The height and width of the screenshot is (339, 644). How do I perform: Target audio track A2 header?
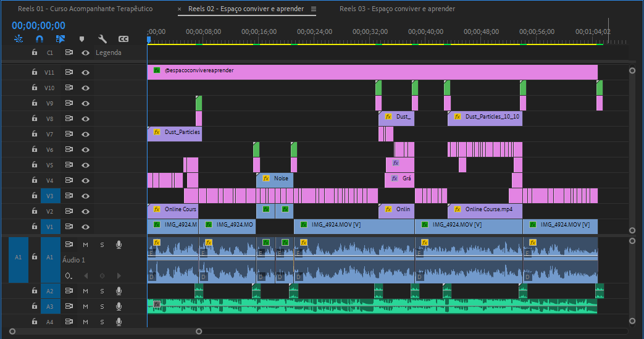tap(50, 291)
